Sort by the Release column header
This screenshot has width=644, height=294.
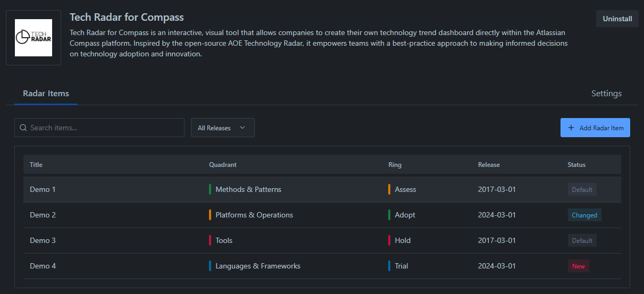(x=489, y=165)
